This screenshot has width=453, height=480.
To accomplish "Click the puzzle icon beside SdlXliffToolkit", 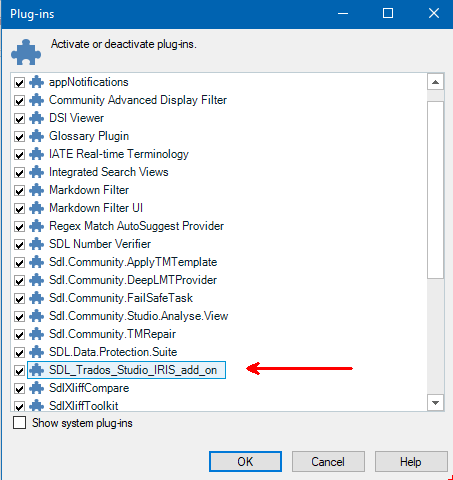I will click(36, 405).
